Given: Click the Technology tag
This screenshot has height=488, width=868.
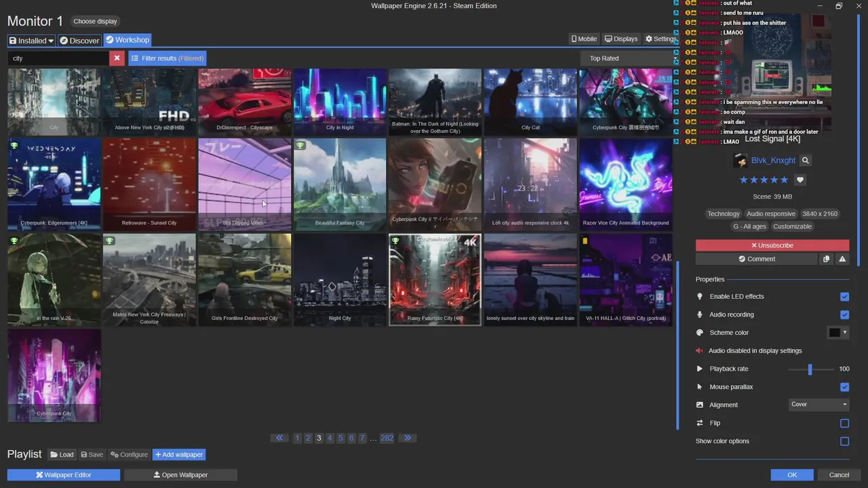Looking at the screenshot, I should 723,214.
